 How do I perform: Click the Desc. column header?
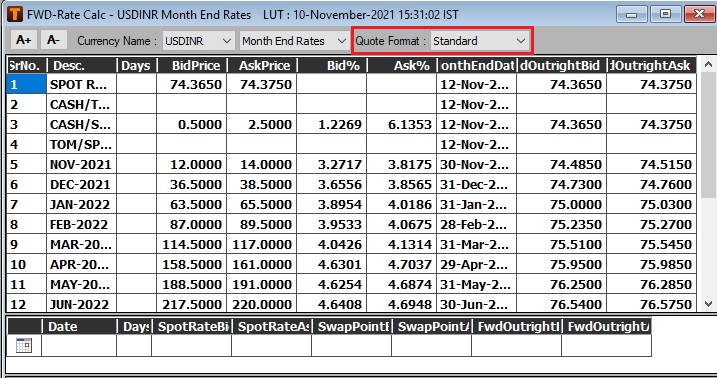click(x=81, y=65)
